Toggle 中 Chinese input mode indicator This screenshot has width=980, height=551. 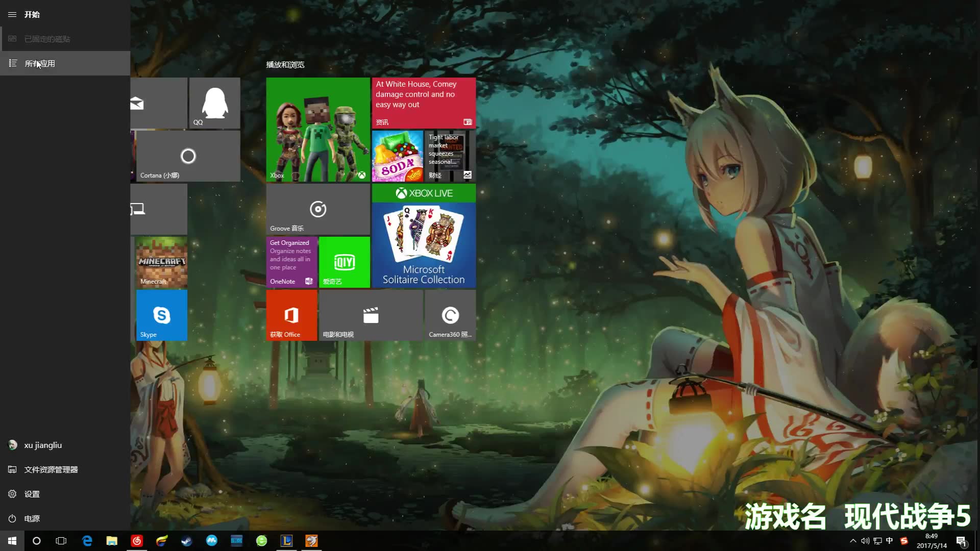click(890, 541)
